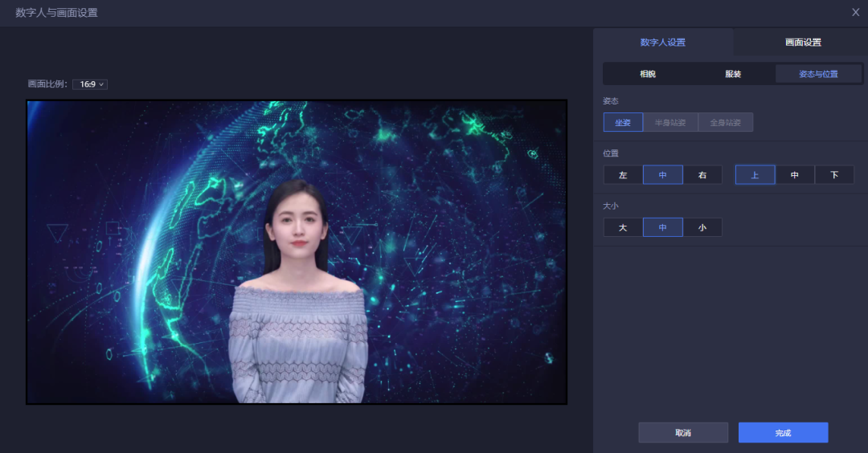Set vertical position to 下
This screenshot has width=868, height=453.
click(x=834, y=175)
